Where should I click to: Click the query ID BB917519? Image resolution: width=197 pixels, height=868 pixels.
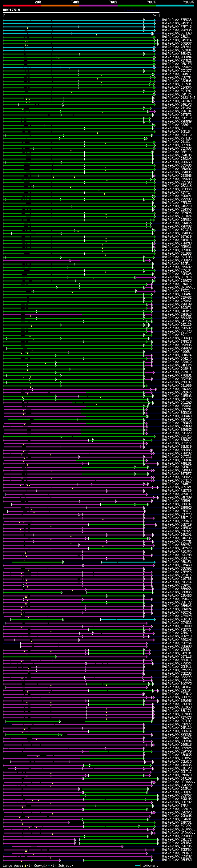[11, 10]
